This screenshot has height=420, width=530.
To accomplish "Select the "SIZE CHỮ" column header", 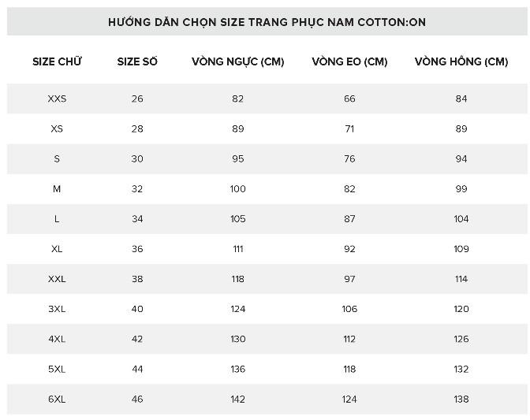I will [57, 61].
